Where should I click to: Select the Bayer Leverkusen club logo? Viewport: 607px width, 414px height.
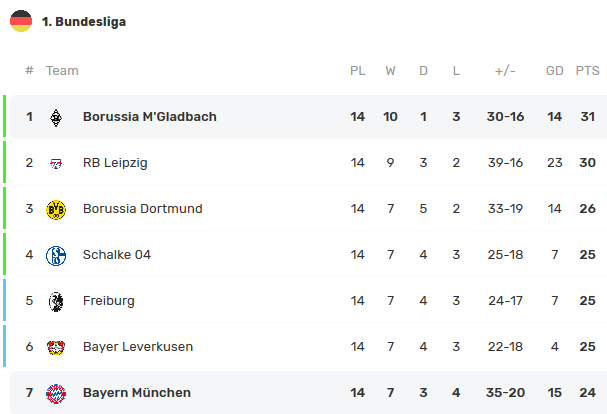point(56,347)
